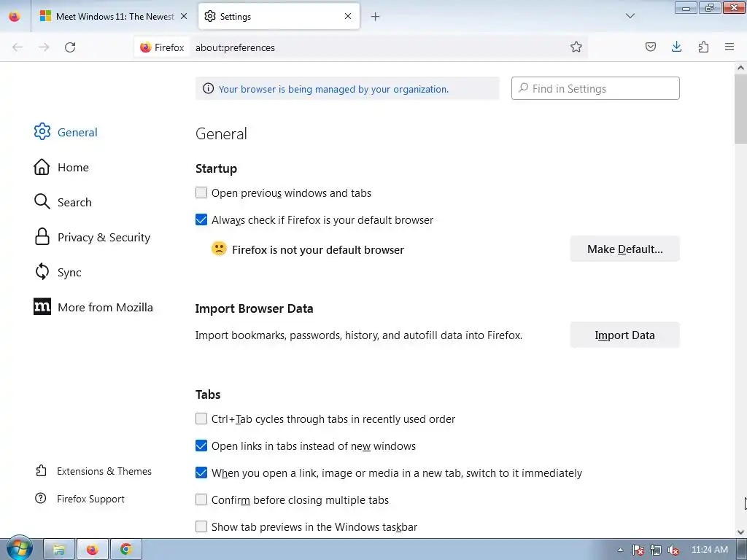Viewport: 747px width, 560px height.
Task: Click the info icon in managed notice
Action: click(208, 88)
